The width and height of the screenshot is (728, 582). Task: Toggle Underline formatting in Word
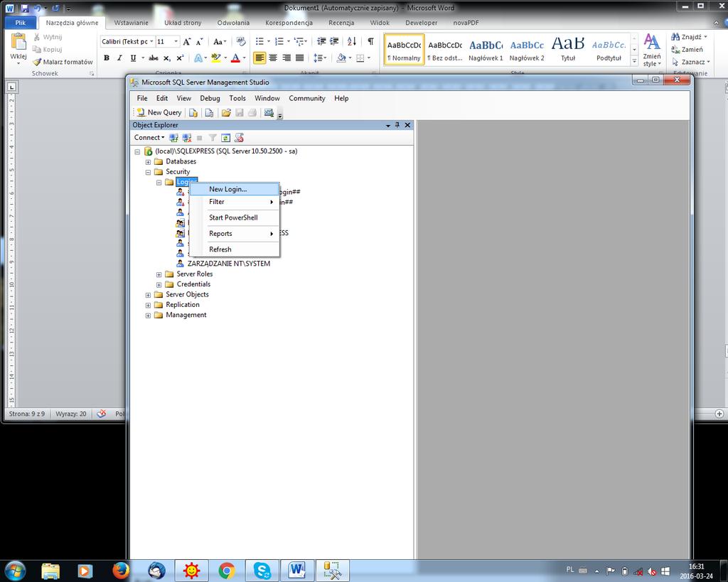coord(133,58)
